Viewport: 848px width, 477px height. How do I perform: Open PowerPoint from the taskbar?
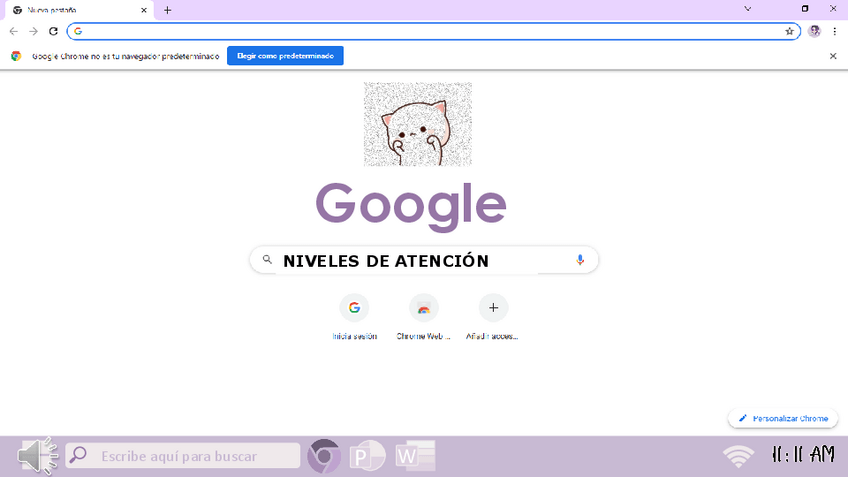pos(367,456)
